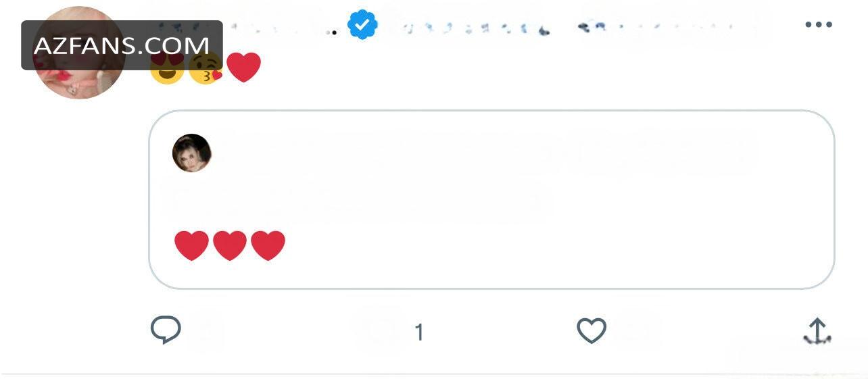
Task: Click the retweet count showing 1
Action: tap(419, 332)
